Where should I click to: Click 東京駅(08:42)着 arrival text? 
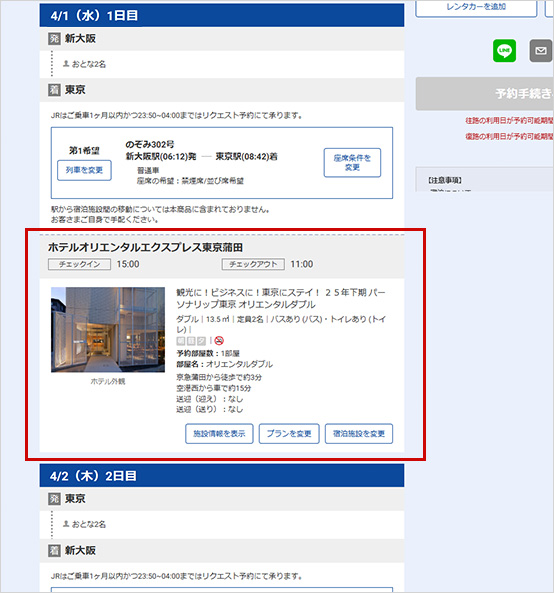(x=247, y=156)
